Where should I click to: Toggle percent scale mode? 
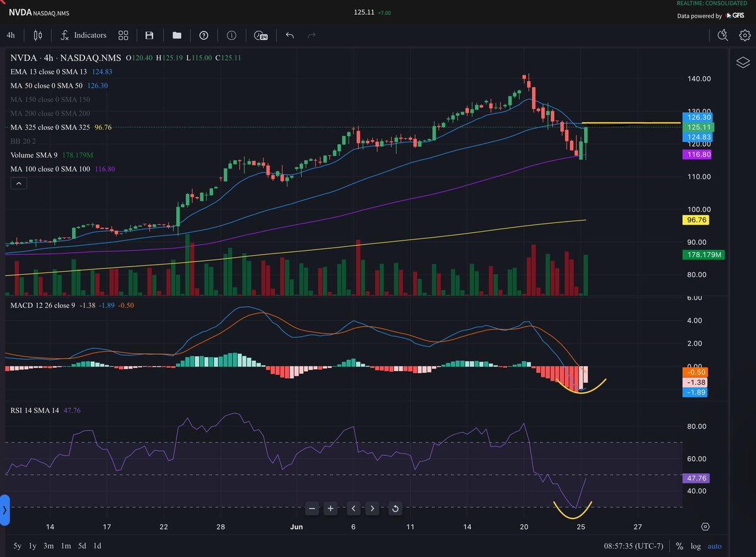coord(680,546)
